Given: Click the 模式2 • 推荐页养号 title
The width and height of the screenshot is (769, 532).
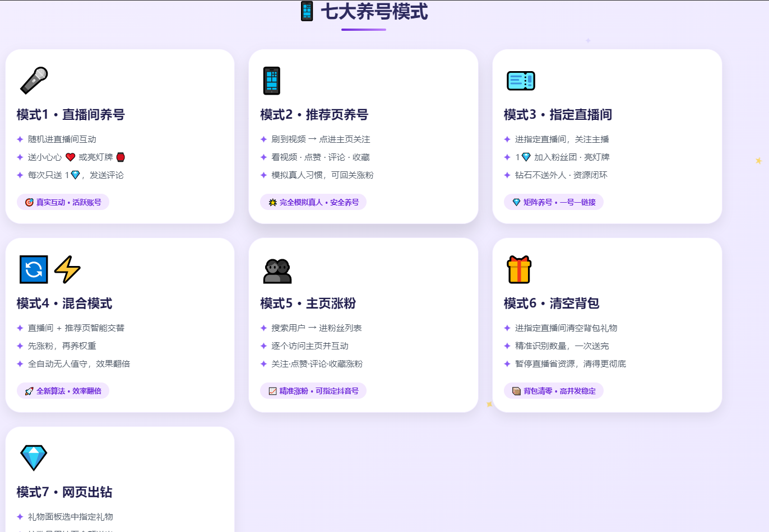Looking at the screenshot, I should pos(314,115).
